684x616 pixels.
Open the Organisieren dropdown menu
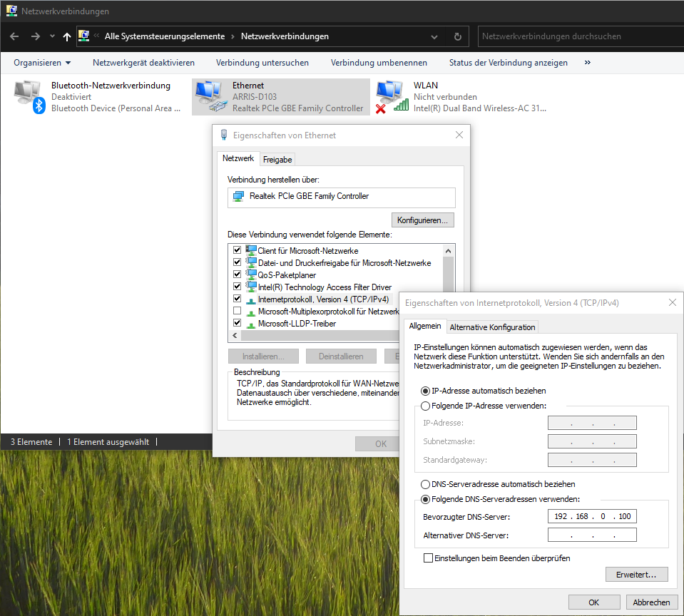point(42,63)
